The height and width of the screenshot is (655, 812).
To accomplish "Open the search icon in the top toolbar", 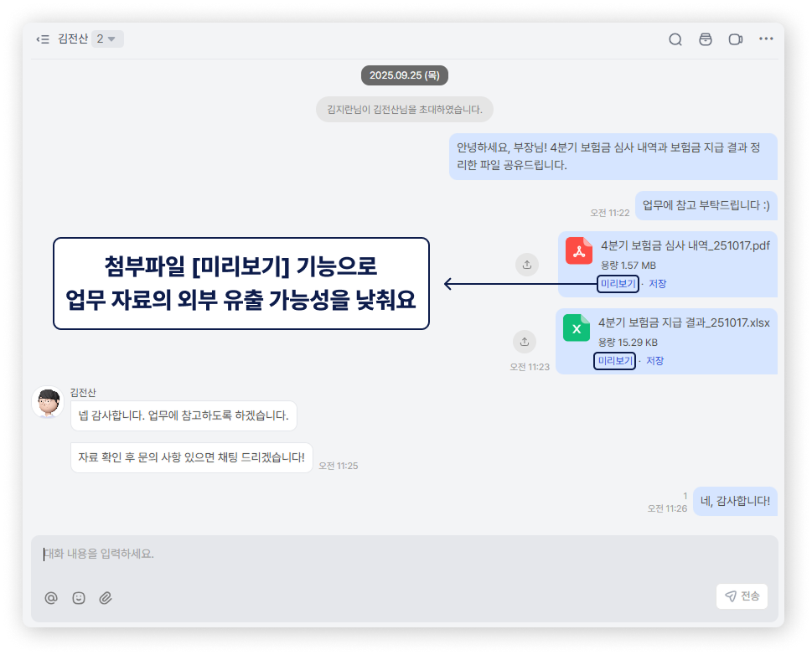I will tap(675, 39).
